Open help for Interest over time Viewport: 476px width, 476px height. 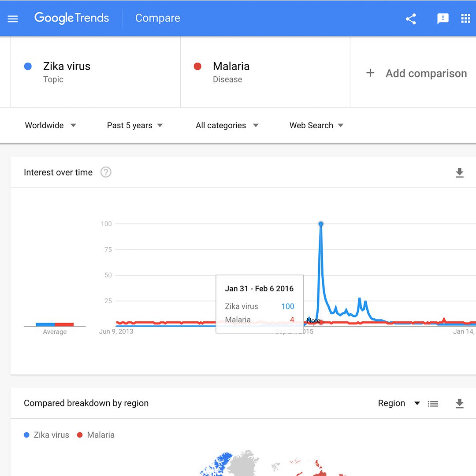pyautogui.click(x=106, y=172)
